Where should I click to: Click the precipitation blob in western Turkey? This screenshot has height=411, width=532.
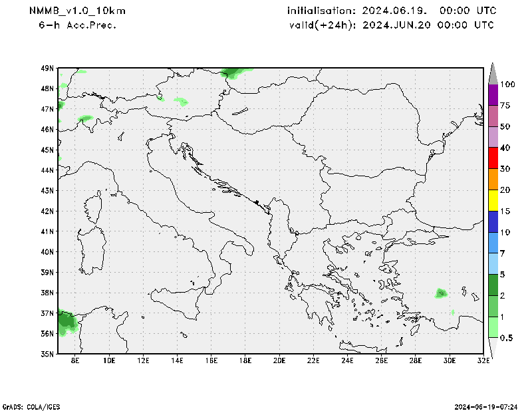pyautogui.click(x=440, y=293)
